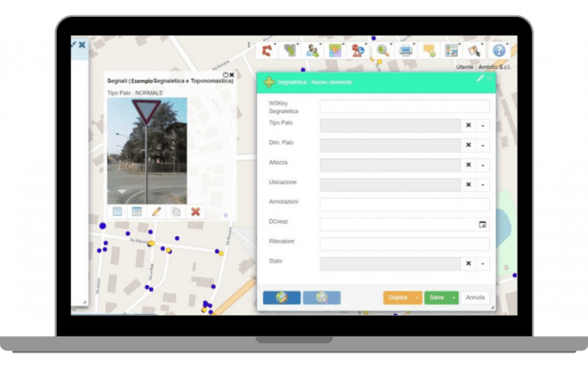Image resolution: width=588 pixels, height=368 pixels.
Task: Select the magnifier search tool in toolbar
Action: (382, 50)
